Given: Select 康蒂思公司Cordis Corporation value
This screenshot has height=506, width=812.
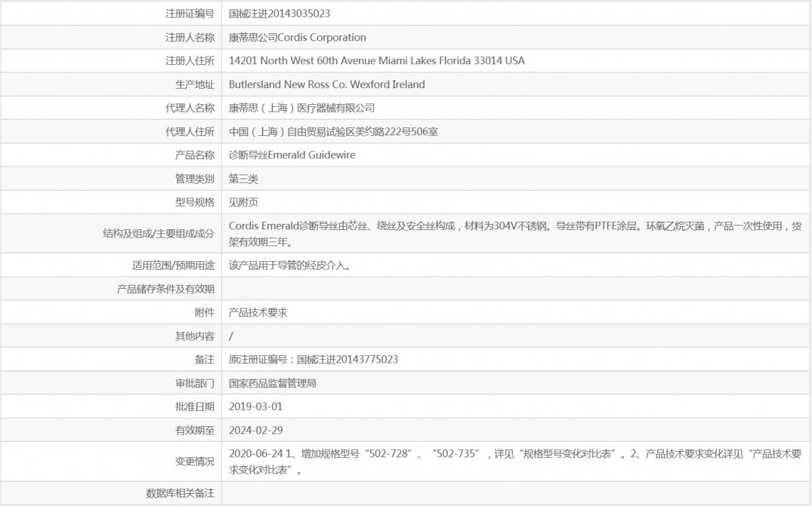Looking at the screenshot, I should pyautogui.click(x=298, y=37).
